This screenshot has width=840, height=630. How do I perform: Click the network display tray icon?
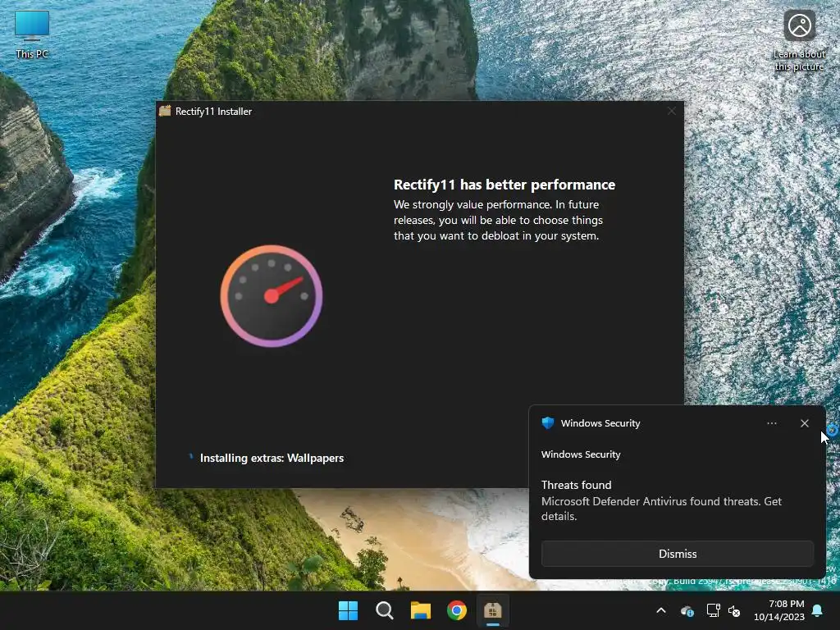(x=713, y=610)
